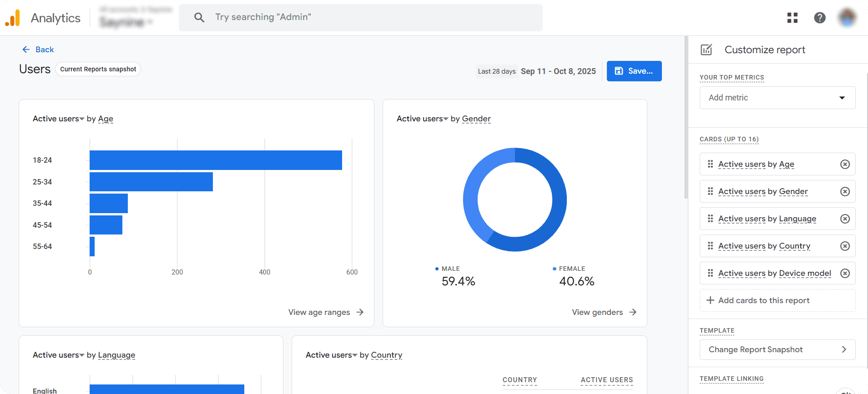
Task: Click drag handle of Active users by Country card
Action: click(x=710, y=246)
